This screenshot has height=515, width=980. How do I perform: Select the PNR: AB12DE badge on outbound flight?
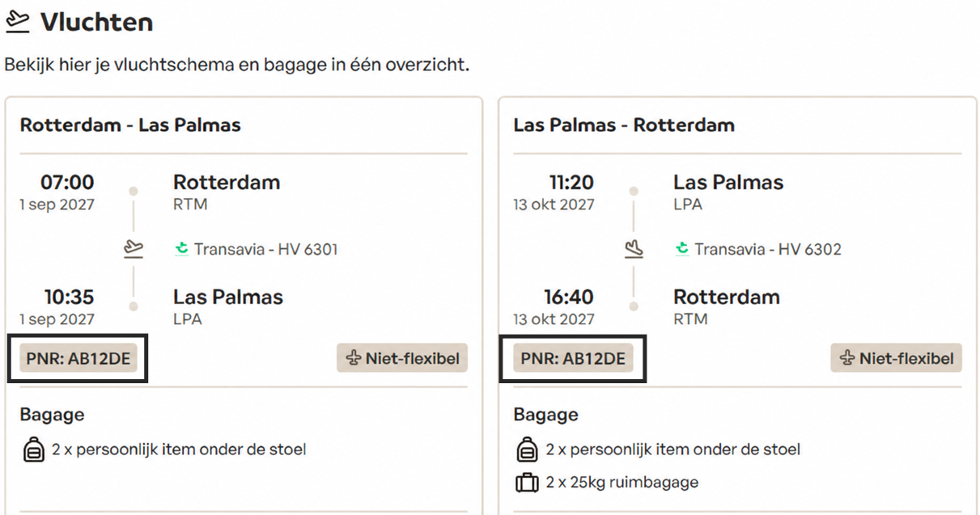click(78, 358)
